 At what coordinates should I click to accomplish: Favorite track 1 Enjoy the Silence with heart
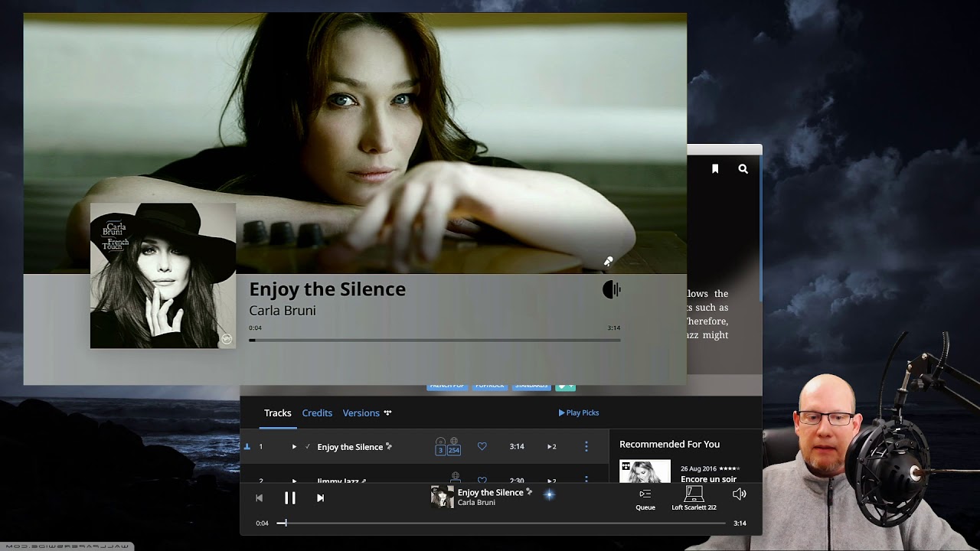482,446
